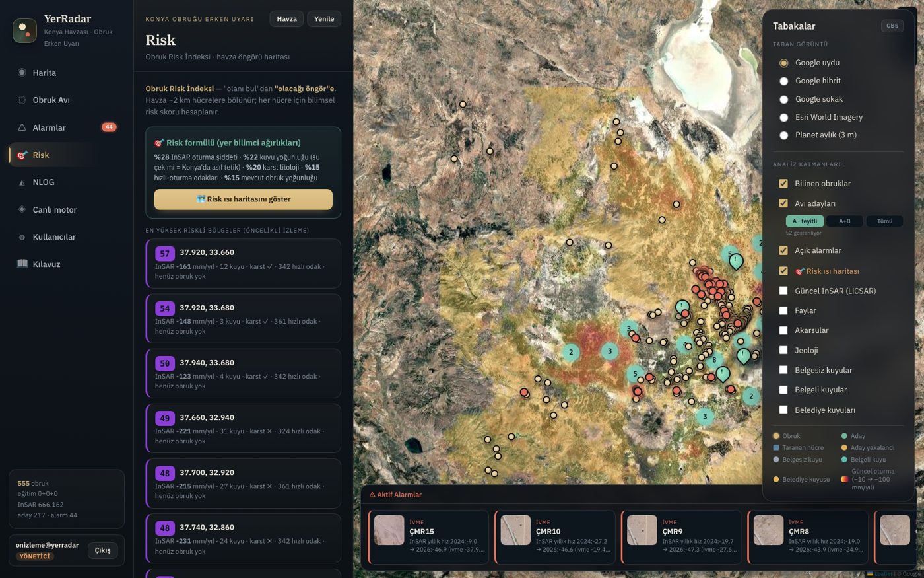Uncheck the Avı adayları layer
The width and height of the screenshot is (924, 578).
coord(783,203)
